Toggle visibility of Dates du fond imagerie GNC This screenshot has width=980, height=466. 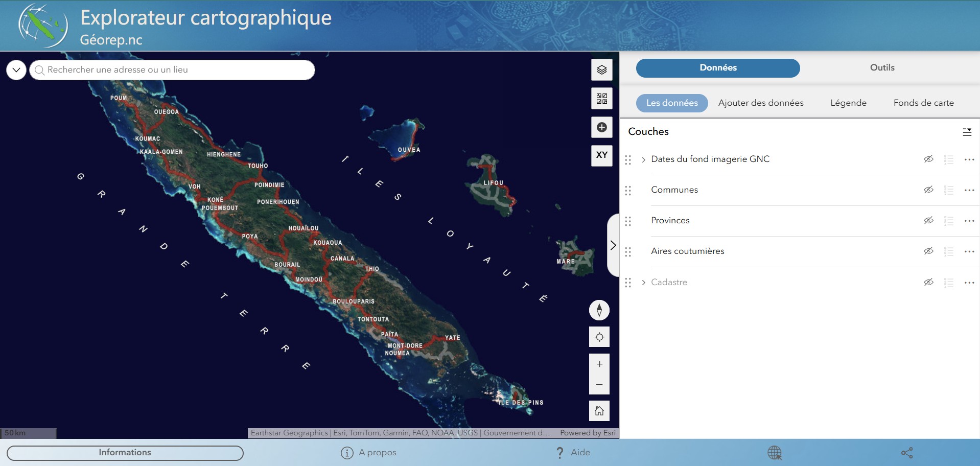pos(928,159)
